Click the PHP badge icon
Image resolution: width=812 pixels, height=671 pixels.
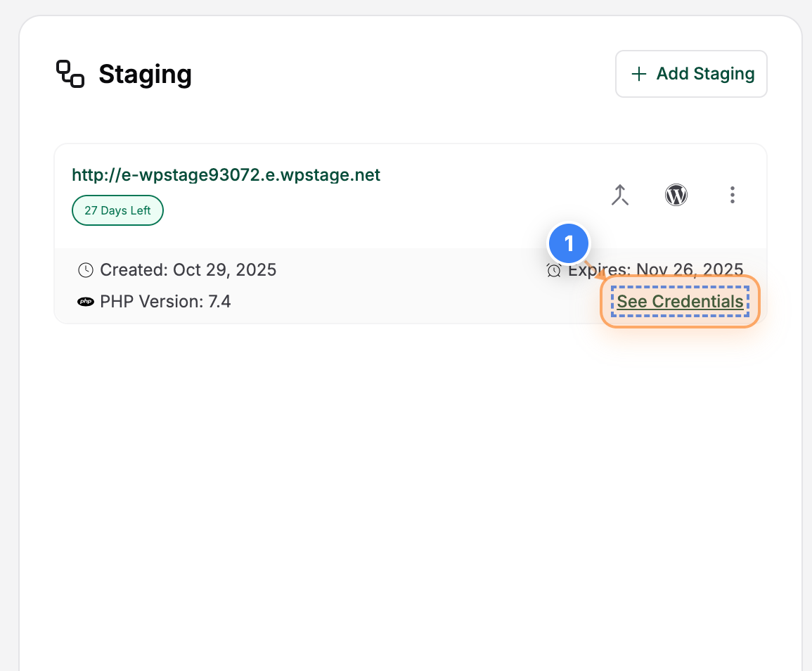[x=85, y=301]
